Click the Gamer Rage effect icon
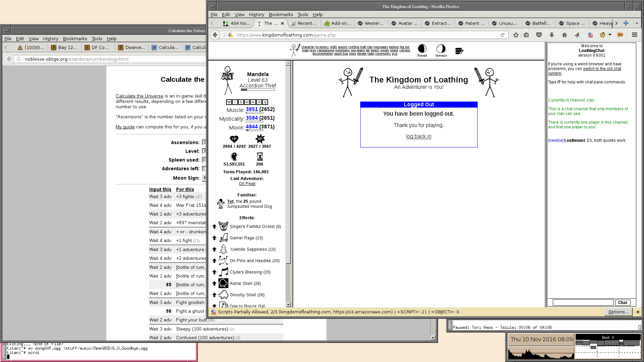The width and height of the screenshot is (644, 362). click(223, 238)
